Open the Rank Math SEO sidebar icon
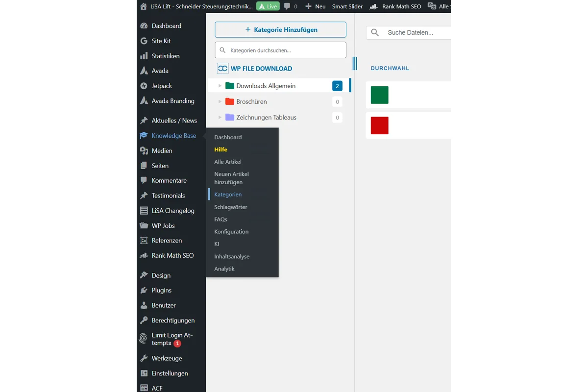 pos(144,255)
